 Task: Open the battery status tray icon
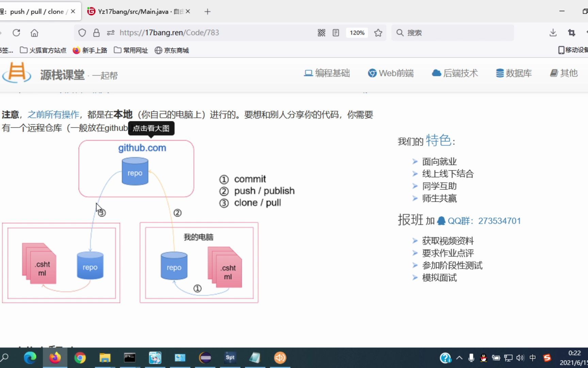[x=496, y=358]
